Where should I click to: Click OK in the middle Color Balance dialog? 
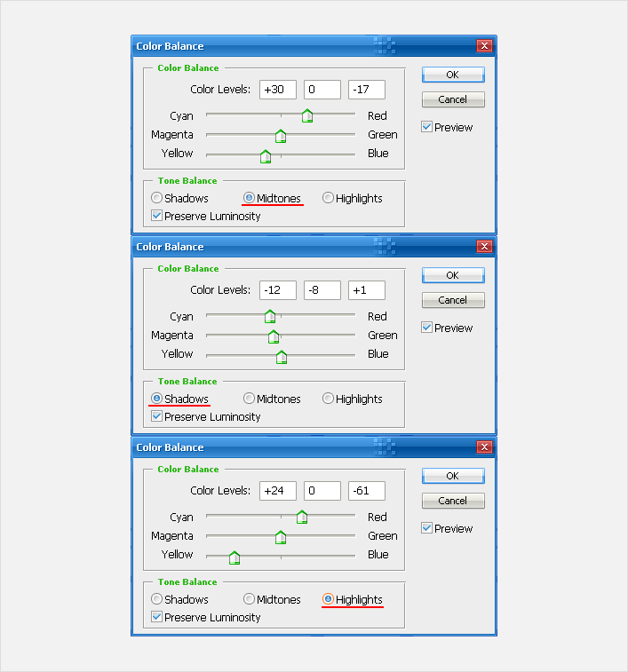tap(453, 275)
